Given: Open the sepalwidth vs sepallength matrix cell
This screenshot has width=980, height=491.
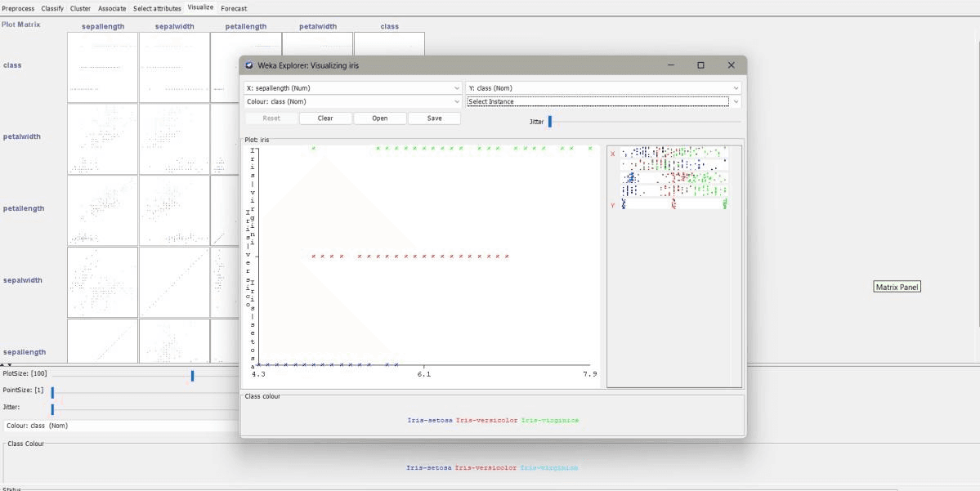Looking at the screenshot, I should (x=102, y=283).
